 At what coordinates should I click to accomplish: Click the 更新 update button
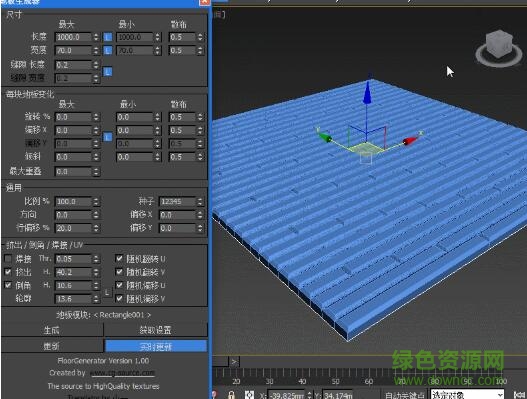[x=52, y=346]
